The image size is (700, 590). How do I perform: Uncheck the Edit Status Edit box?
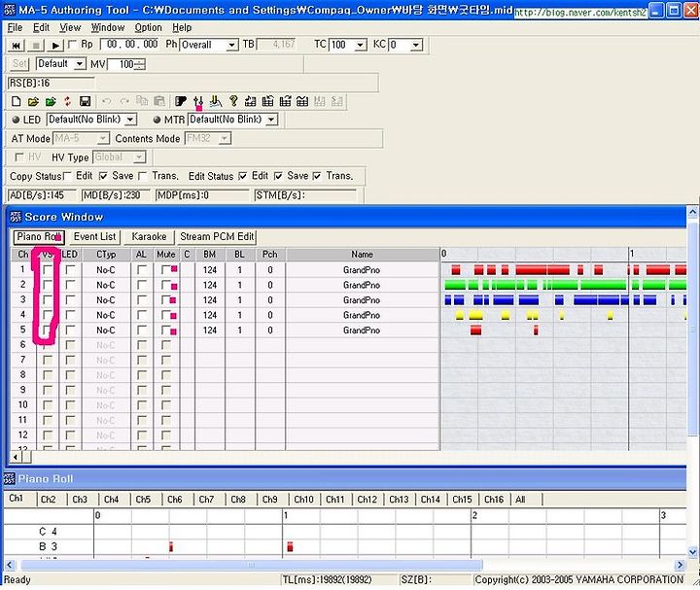tap(242, 176)
